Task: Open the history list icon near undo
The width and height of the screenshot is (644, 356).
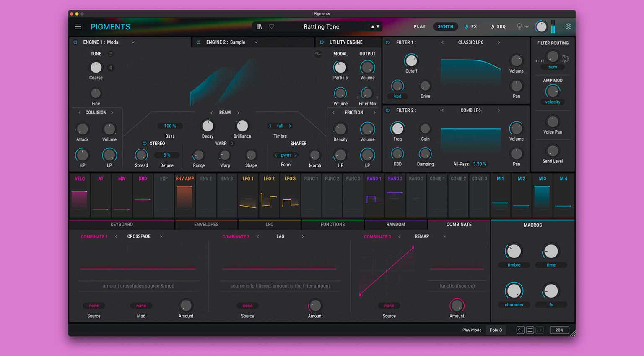Action: point(530,330)
